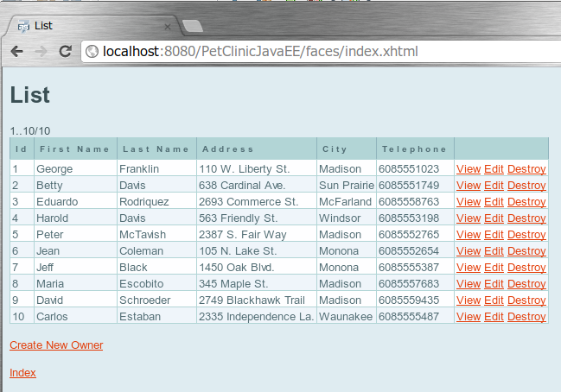This screenshot has width=561, height=392.
Task: Click the Id column header
Action: [22, 149]
